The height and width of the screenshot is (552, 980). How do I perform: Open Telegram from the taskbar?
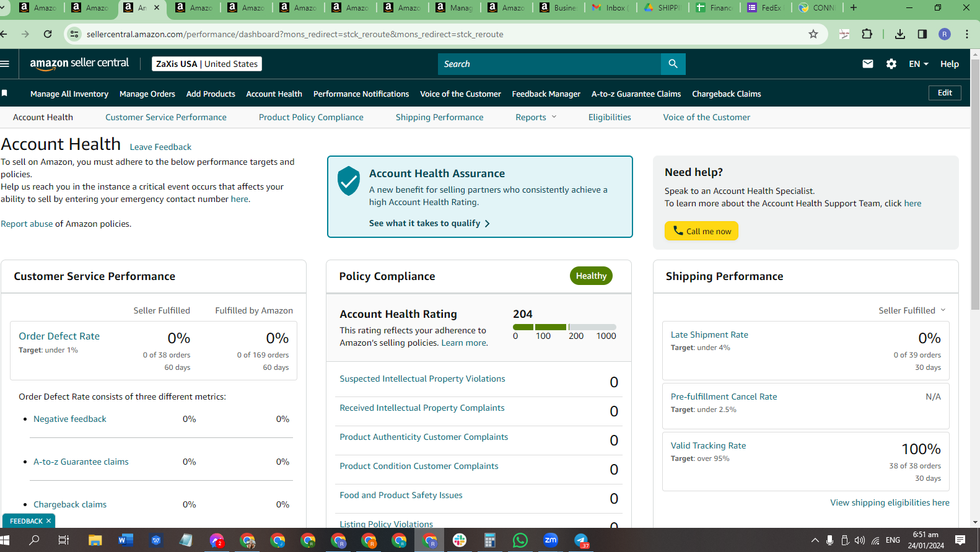(x=581, y=540)
